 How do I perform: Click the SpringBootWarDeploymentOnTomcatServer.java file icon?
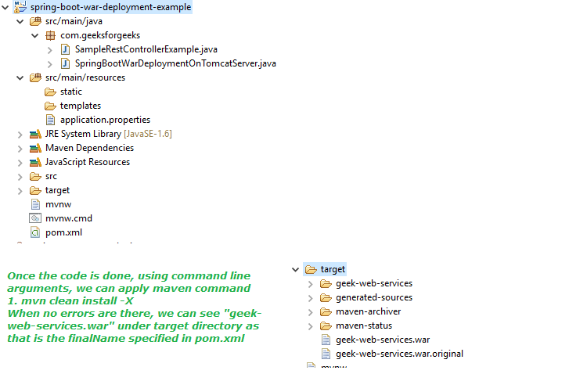65,63
